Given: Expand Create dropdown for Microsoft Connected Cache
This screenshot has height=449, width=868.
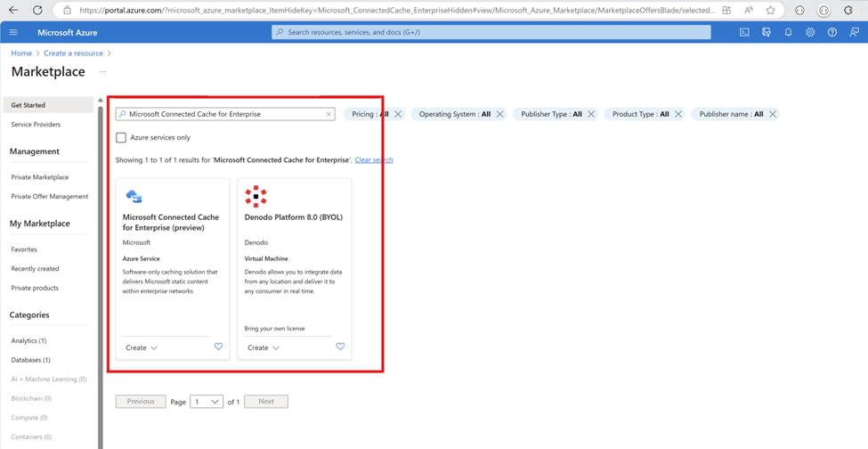Looking at the screenshot, I should pyautogui.click(x=142, y=347).
